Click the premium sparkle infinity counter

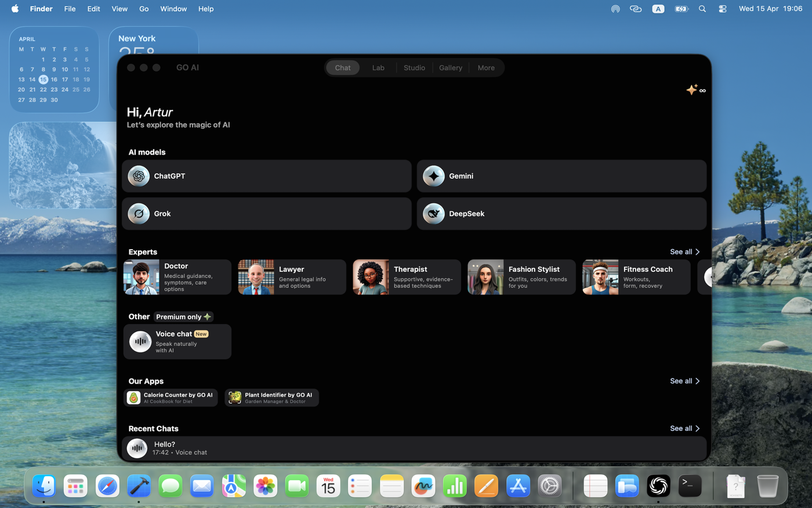click(x=696, y=90)
